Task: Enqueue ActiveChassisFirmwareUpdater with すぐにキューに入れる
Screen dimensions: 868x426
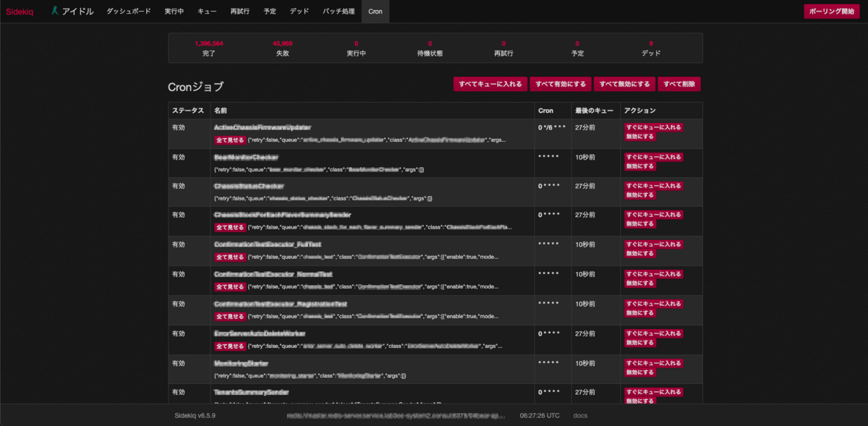Action: click(x=654, y=127)
